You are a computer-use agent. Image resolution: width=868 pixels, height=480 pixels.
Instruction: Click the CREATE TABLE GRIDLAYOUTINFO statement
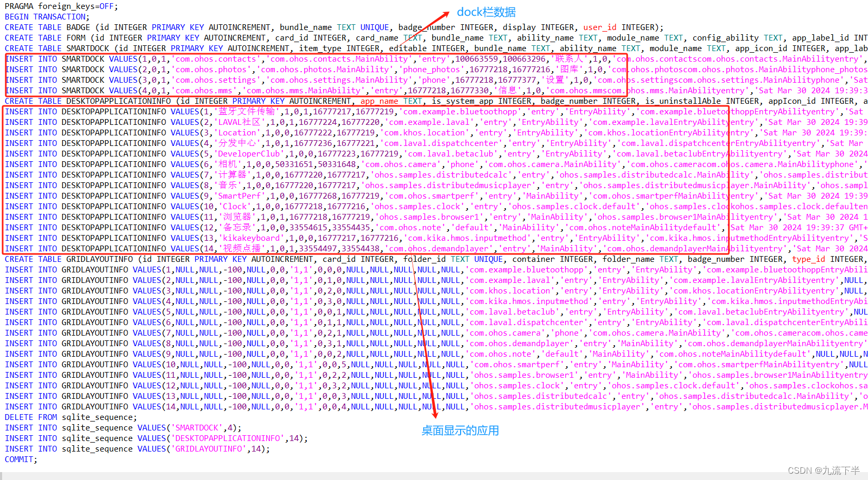tap(436, 259)
